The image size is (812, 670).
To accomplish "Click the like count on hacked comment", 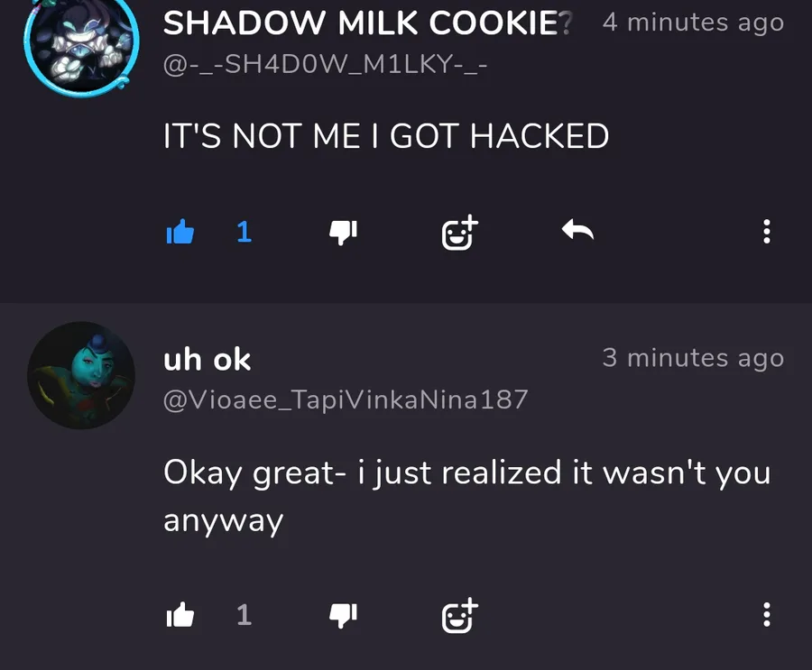I will pos(244,232).
